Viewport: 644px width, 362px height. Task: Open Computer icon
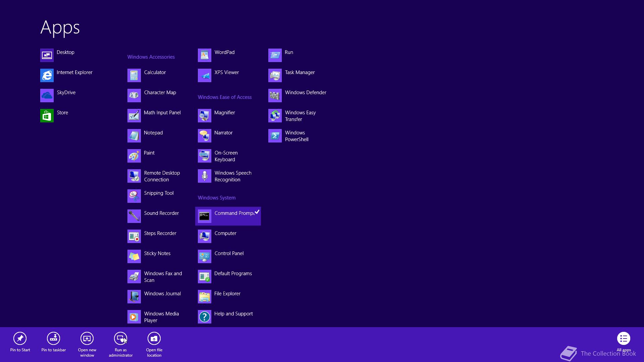[205, 236]
